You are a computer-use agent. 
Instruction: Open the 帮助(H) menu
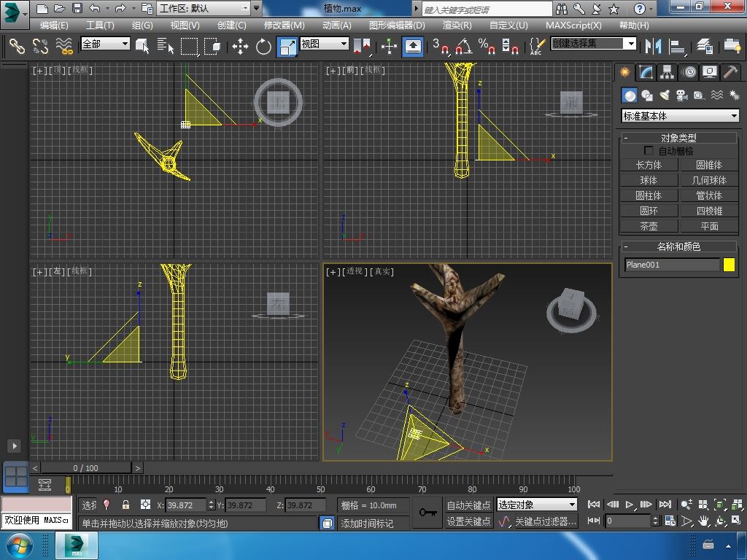pyautogui.click(x=634, y=26)
